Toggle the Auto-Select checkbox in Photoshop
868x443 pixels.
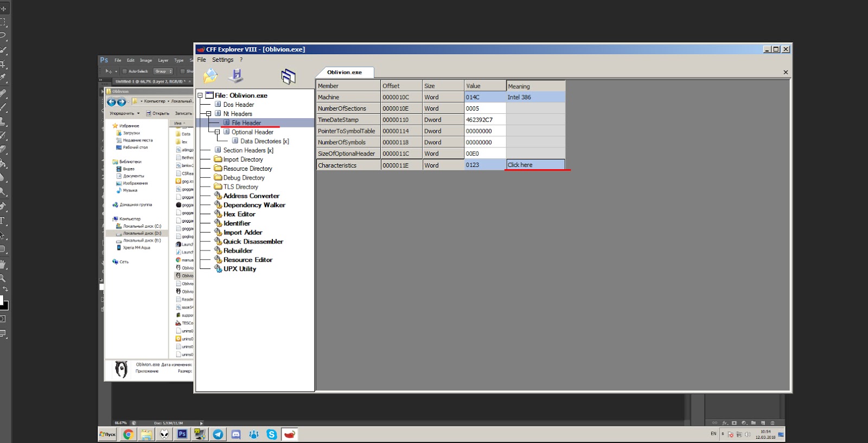click(124, 71)
